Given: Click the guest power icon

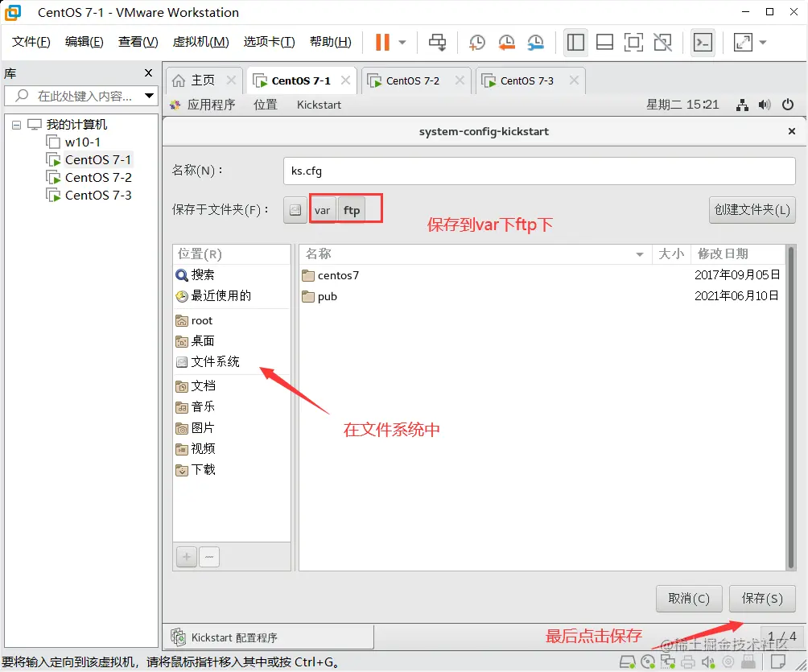Looking at the screenshot, I should coord(787,105).
